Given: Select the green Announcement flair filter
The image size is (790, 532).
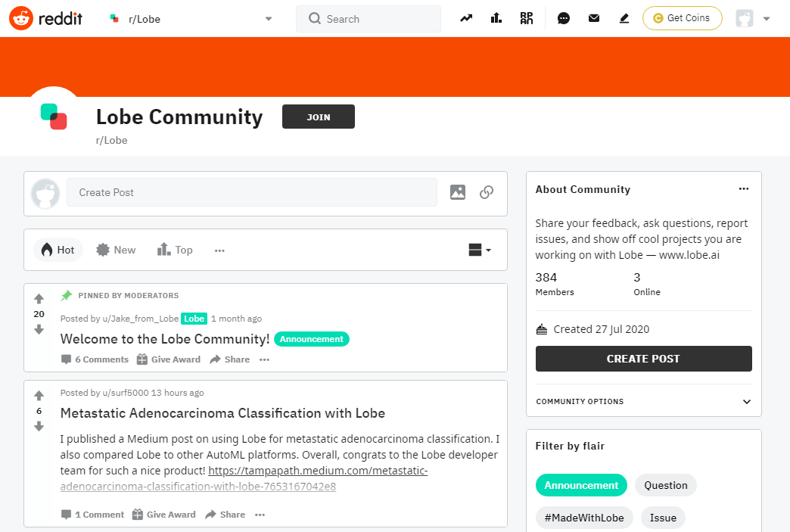Looking at the screenshot, I should click(x=581, y=484).
